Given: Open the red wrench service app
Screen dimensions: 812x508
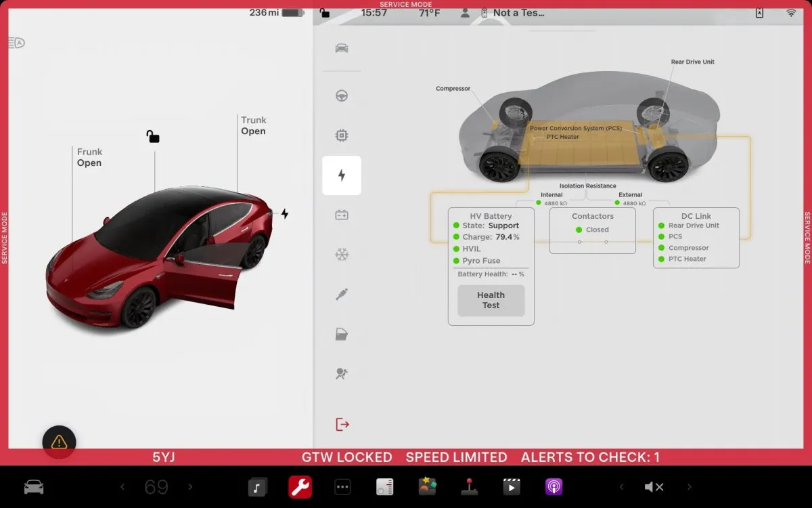Looking at the screenshot, I should click(300, 487).
